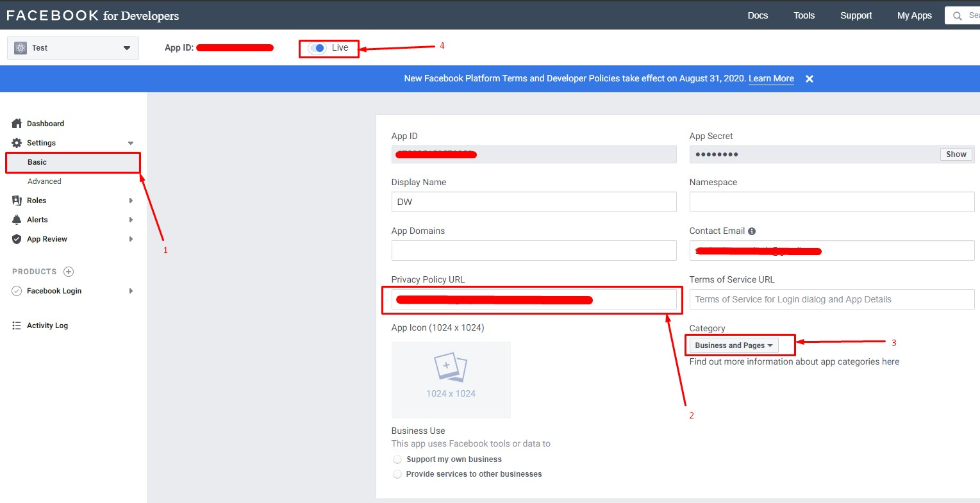Click the Terms of Service URL field
This screenshot has height=503, width=980.
pyautogui.click(x=832, y=299)
